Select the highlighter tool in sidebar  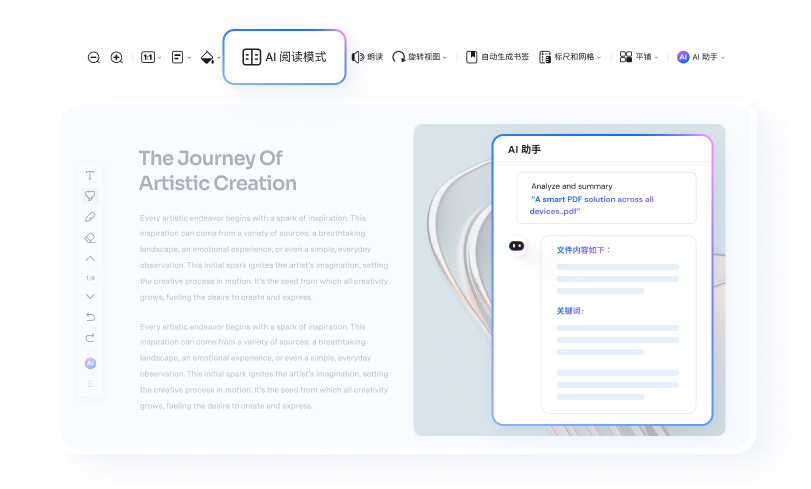coord(90,196)
